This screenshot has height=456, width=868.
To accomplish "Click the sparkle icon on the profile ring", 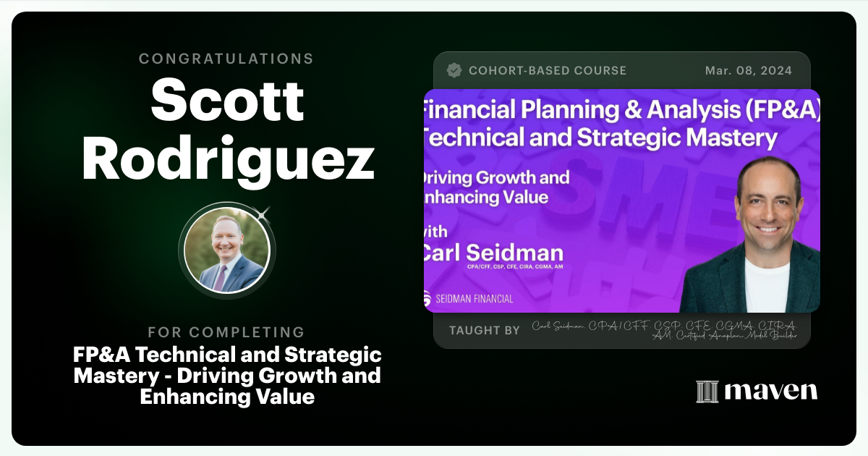I will coord(263,214).
